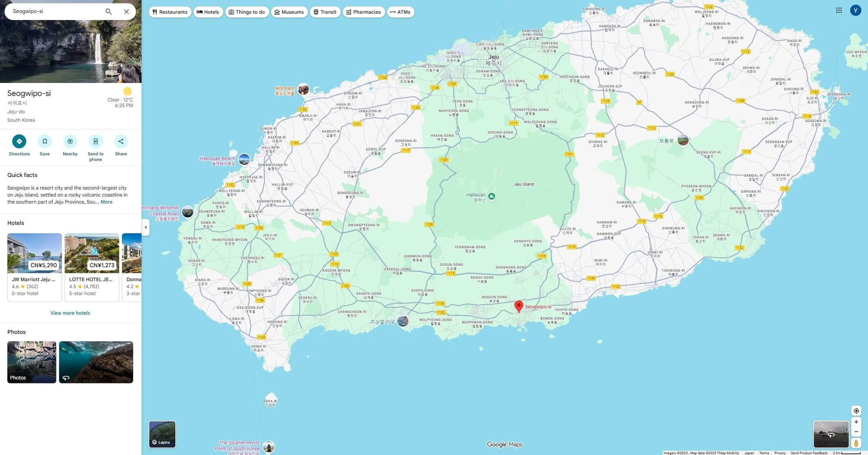Viewport: 868px width, 455px height.
Task: Open the Photos thumbnail
Action: pos(32,362)
